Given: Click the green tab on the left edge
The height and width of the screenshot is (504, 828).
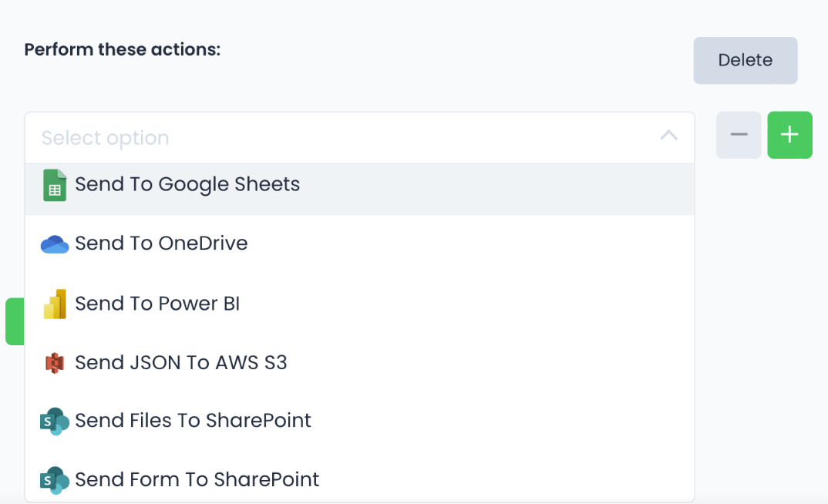Looking at the screenshot, I should point(14,321).
